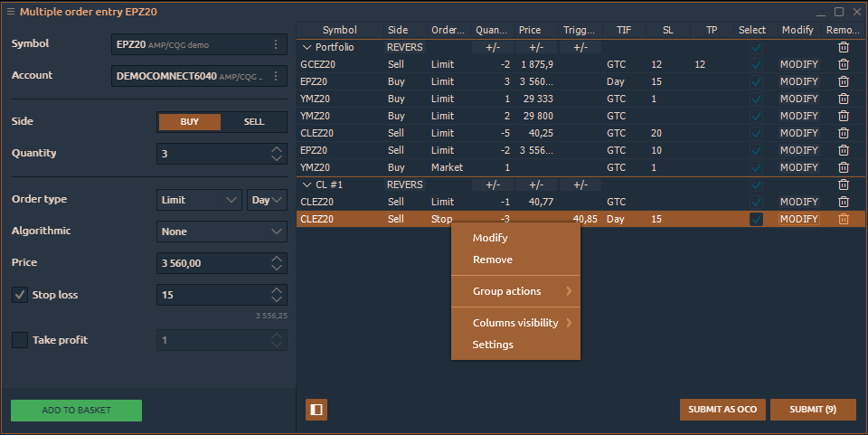
Task: Delete the CL #1 group via trash icon
Action: point(843,184)
